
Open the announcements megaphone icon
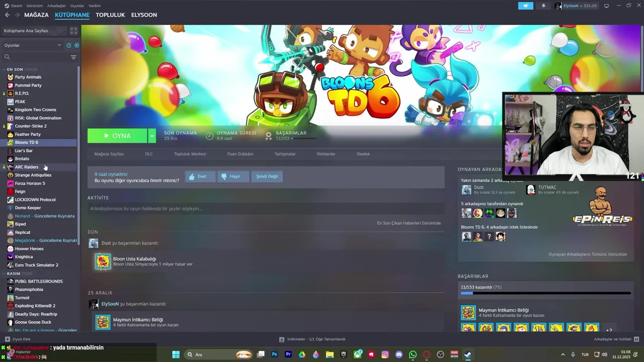[525, 6]
